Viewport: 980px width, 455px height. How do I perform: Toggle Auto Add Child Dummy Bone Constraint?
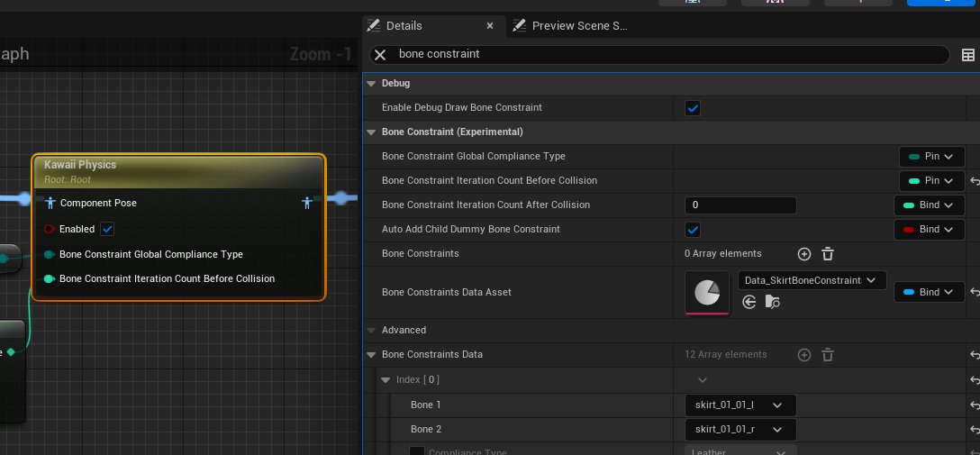[x=693, y=230]
